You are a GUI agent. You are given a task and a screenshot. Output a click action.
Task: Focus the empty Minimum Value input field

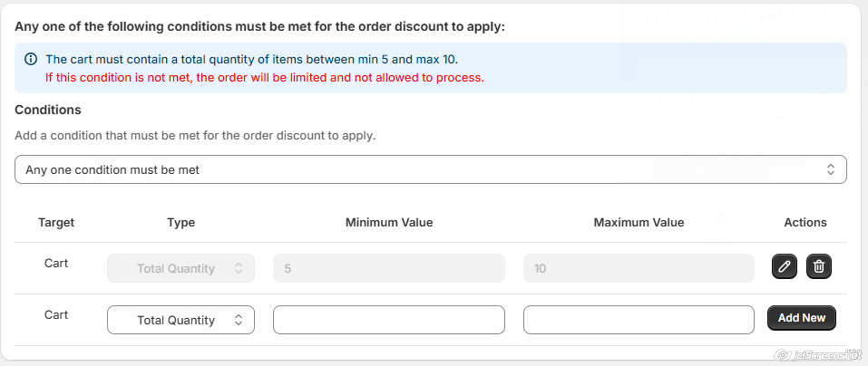[x=388, y=320]
